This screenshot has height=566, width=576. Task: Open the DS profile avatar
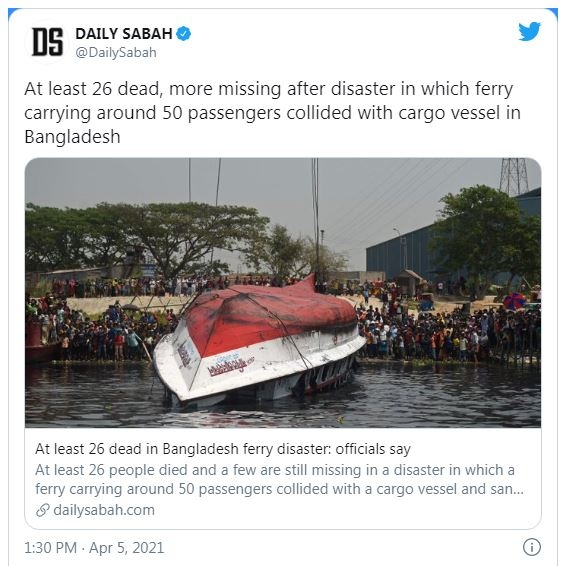[x=47, y=42]
